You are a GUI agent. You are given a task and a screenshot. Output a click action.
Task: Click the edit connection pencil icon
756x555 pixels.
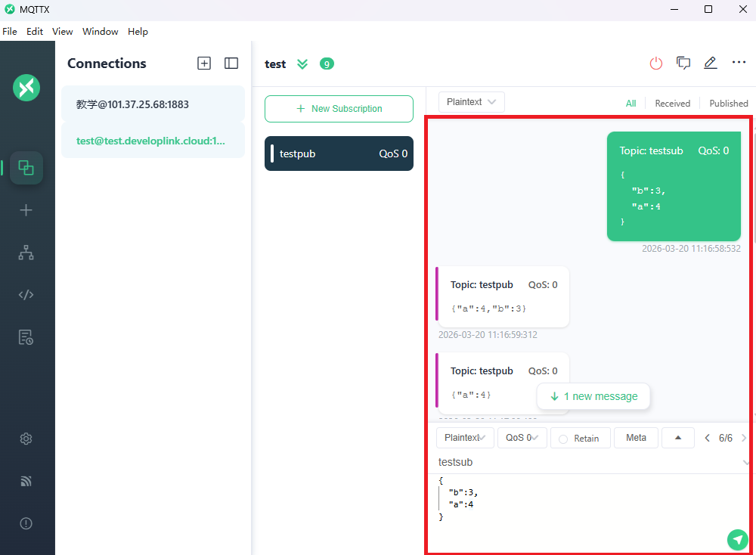tap(710, 64)
